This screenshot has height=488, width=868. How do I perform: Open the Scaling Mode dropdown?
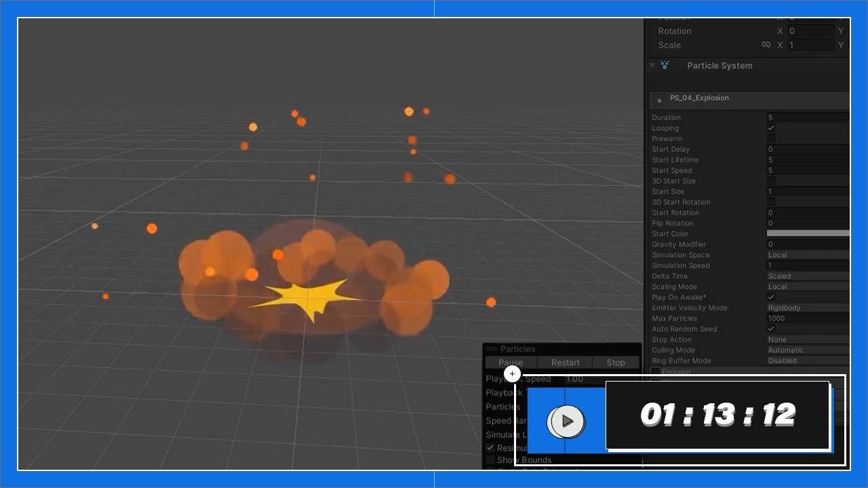[808, 287]
